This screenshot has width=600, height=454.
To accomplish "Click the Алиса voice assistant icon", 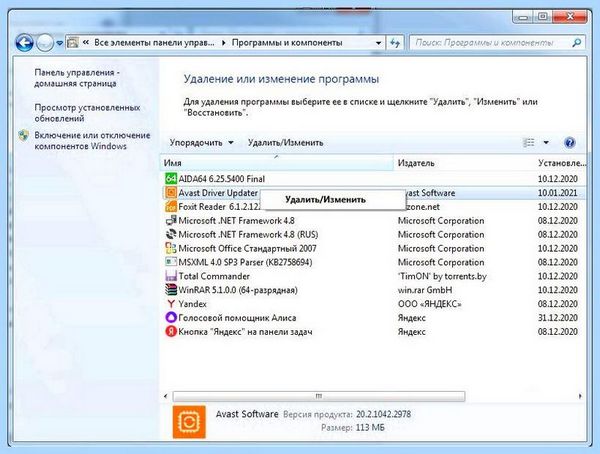I will click(171, 317).
